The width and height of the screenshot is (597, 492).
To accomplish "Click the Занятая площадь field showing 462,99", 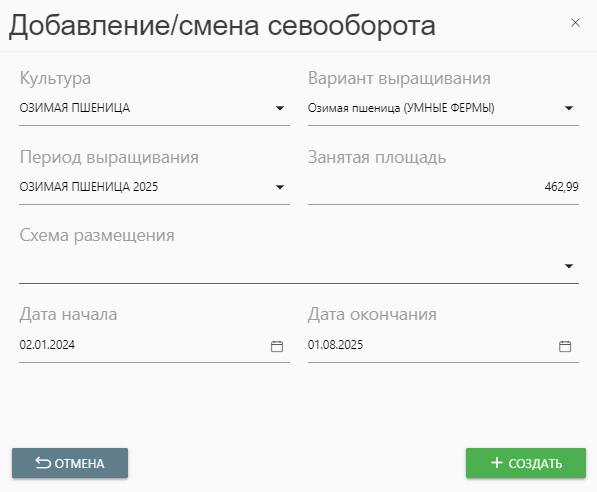I will tap(443, 187).
